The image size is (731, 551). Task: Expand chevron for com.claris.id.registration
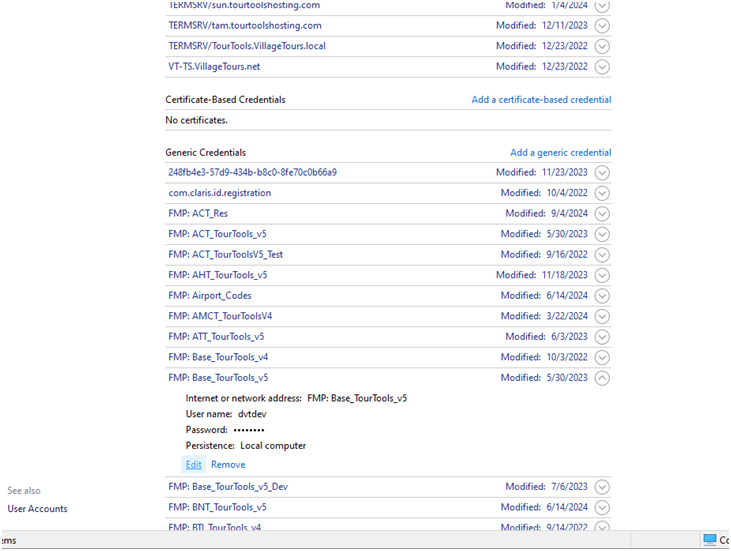pos(602,193)
